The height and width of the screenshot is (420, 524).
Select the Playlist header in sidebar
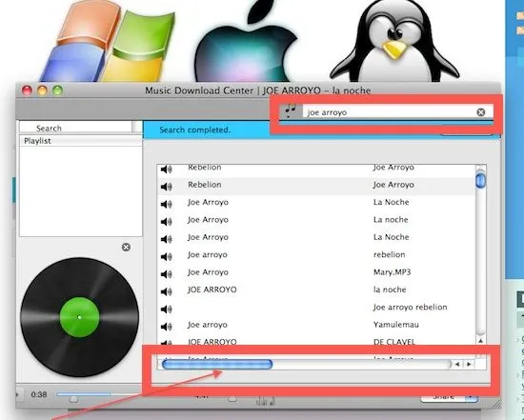point(81,141)
